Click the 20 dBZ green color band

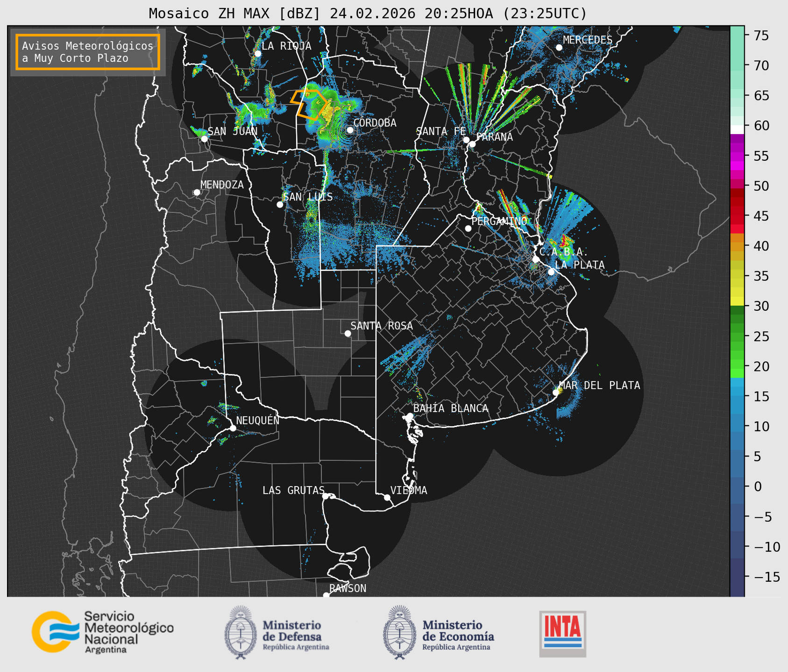click(x=737, y=367)
